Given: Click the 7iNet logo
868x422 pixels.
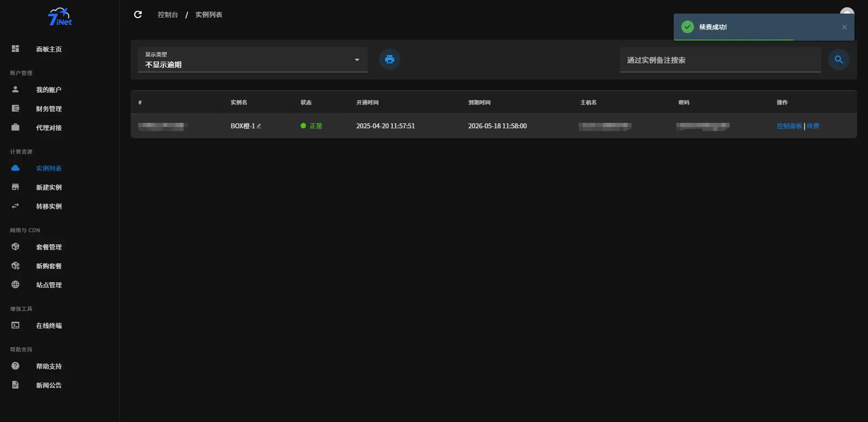Looking at the screenshot, I should coord(60,17).
